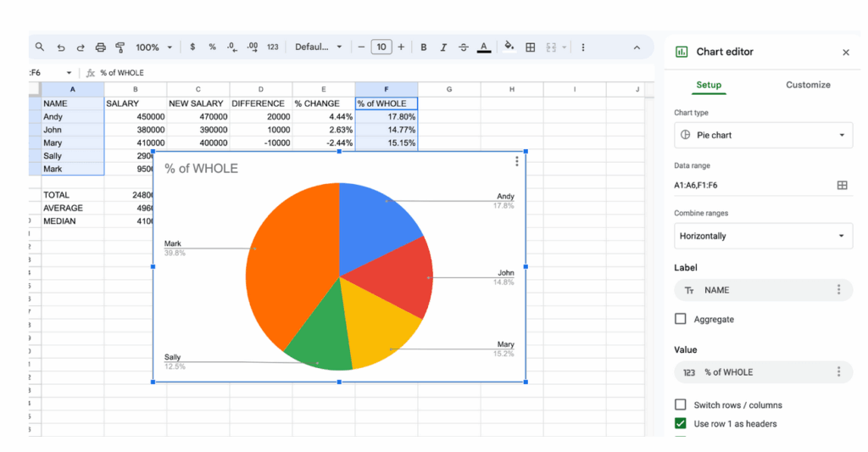Open the fill color picker

point(509,47)
